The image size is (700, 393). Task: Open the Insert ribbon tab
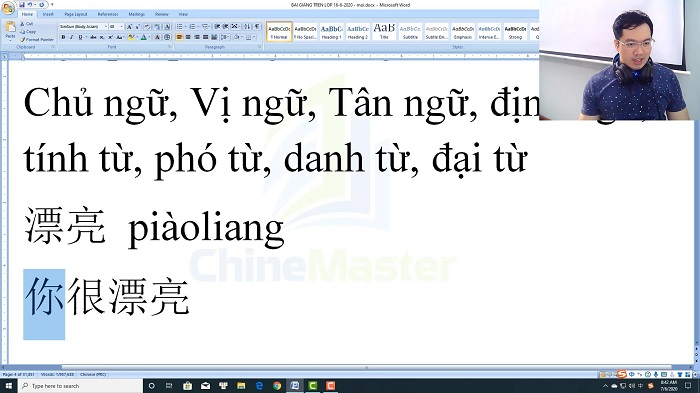(48, 14)
